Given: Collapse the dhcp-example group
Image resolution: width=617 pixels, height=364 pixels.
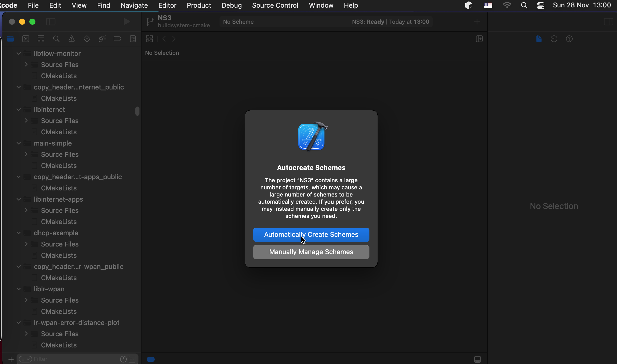Looking at the screenshot, I should pyautogui.click(x=19, y=233).
